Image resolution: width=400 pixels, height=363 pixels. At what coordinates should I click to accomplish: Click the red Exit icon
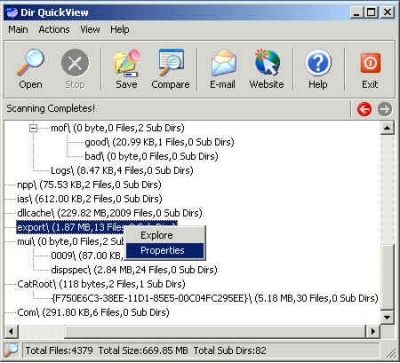click(370, 63)
